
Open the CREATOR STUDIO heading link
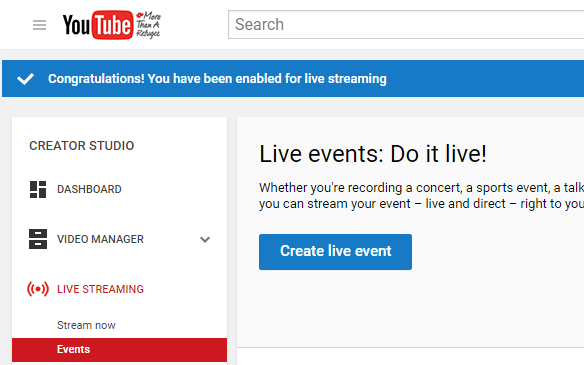coord(82,146)
